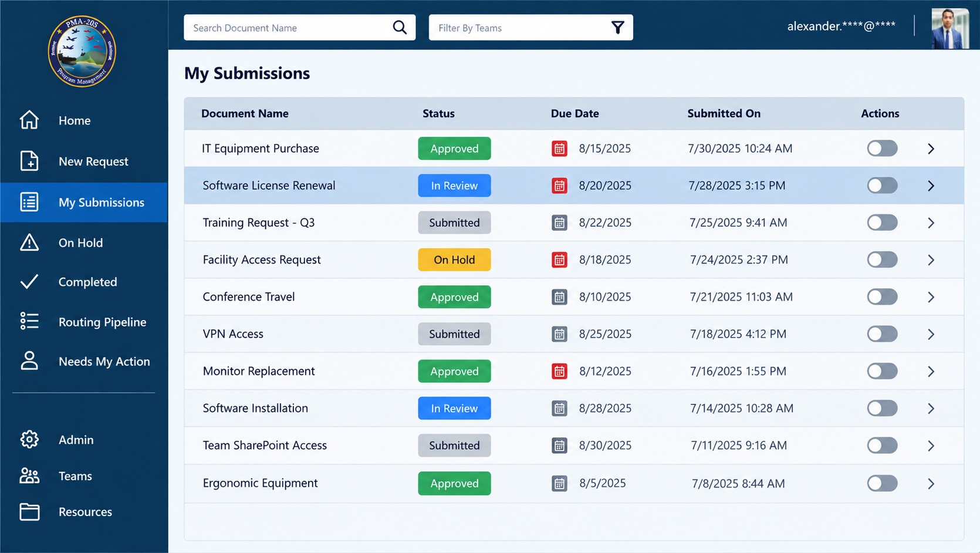
Task: Expand the Team SharePoint Access row chevron
Action: tap(931, 446)
